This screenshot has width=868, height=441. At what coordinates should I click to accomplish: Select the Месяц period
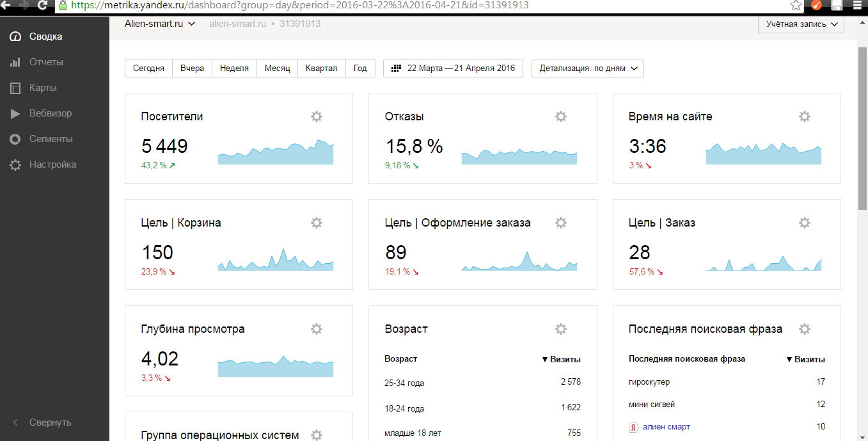point(278,68)
